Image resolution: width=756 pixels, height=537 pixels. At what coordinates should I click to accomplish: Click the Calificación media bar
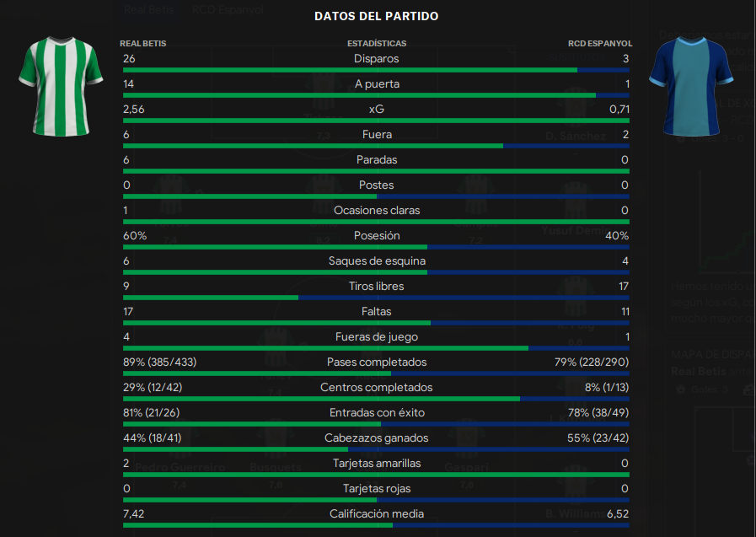click(x=376, y=525)
